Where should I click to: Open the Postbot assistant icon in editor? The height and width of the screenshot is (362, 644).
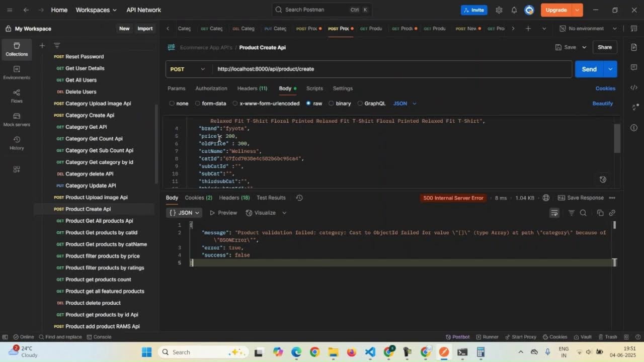coord(603,179)
